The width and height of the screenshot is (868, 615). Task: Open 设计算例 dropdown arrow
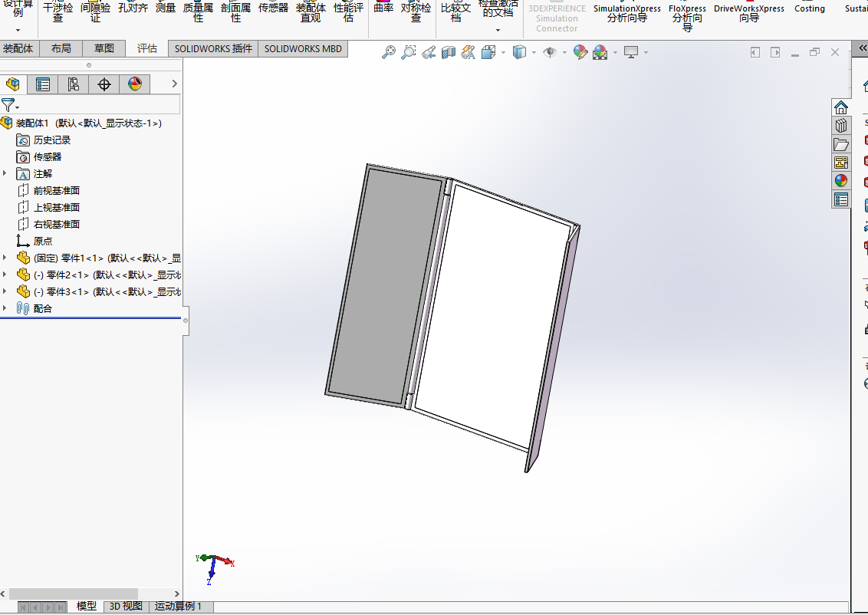pyautogui.click(x=18, y=30)
